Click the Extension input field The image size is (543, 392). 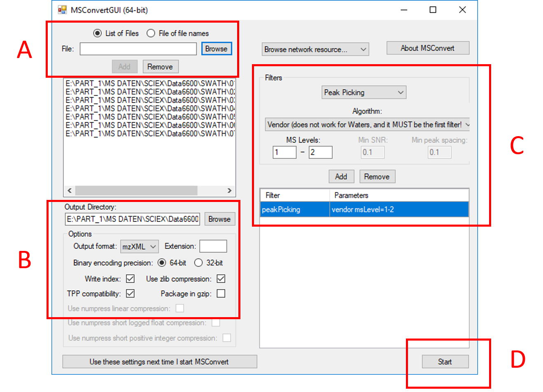coord(213,246)
